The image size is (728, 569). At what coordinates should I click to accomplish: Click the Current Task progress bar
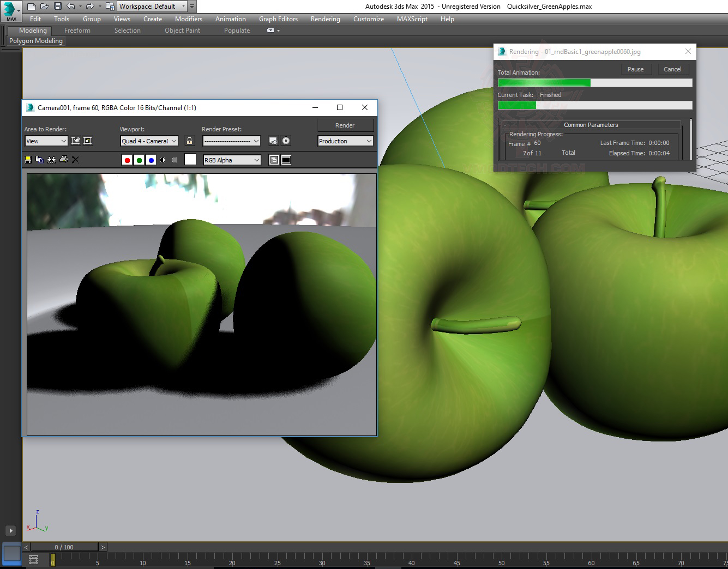595,105
